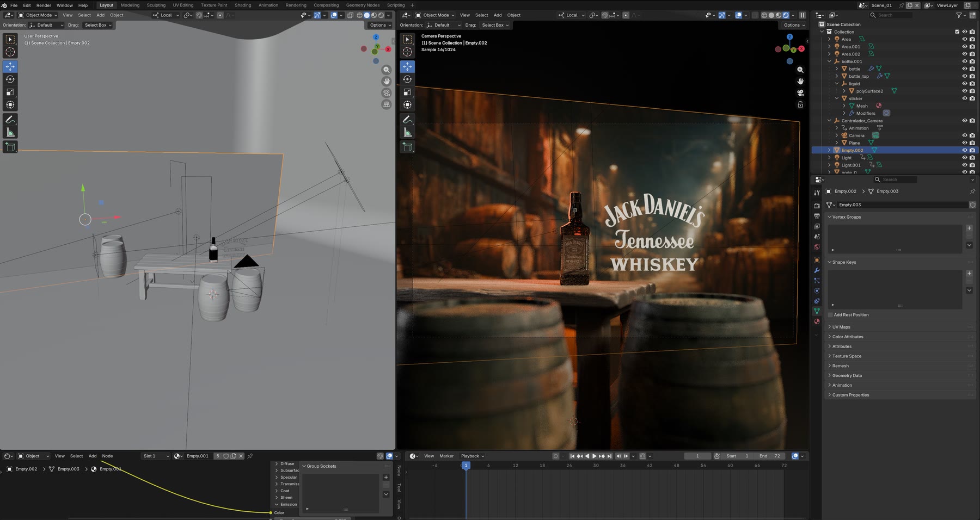The height and width of the screenshot is (520, 980).
Task: Add a vertex group with plus button
Action: click(969, 228)
